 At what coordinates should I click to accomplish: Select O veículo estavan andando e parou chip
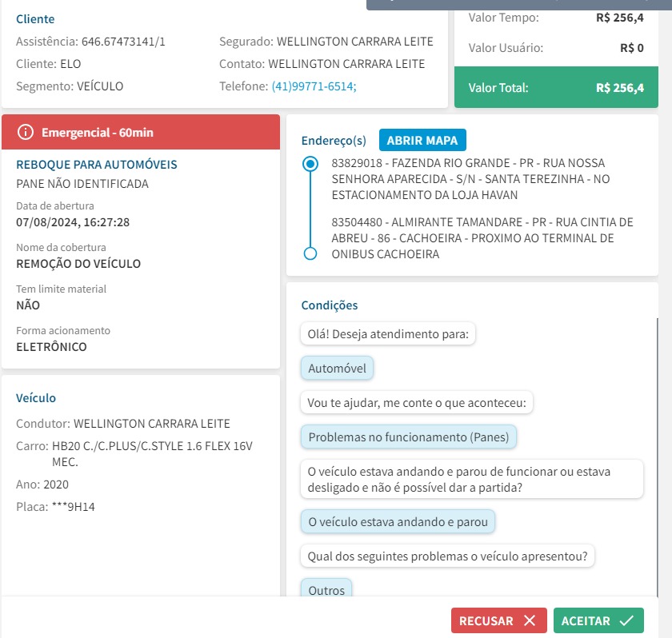coord(398,521)
